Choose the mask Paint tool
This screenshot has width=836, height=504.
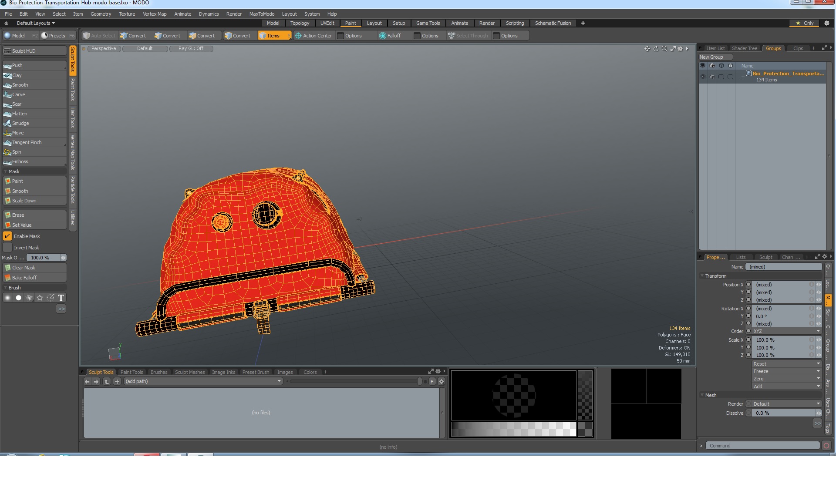point(34,181)
